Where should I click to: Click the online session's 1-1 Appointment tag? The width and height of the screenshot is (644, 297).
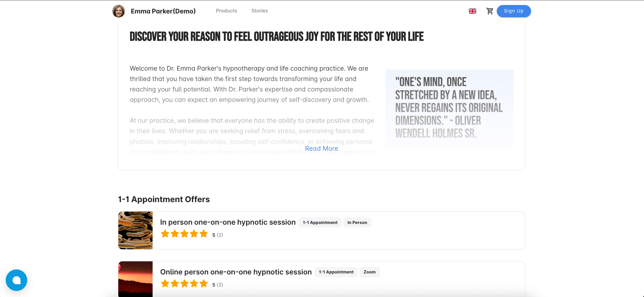pos(336,272)
